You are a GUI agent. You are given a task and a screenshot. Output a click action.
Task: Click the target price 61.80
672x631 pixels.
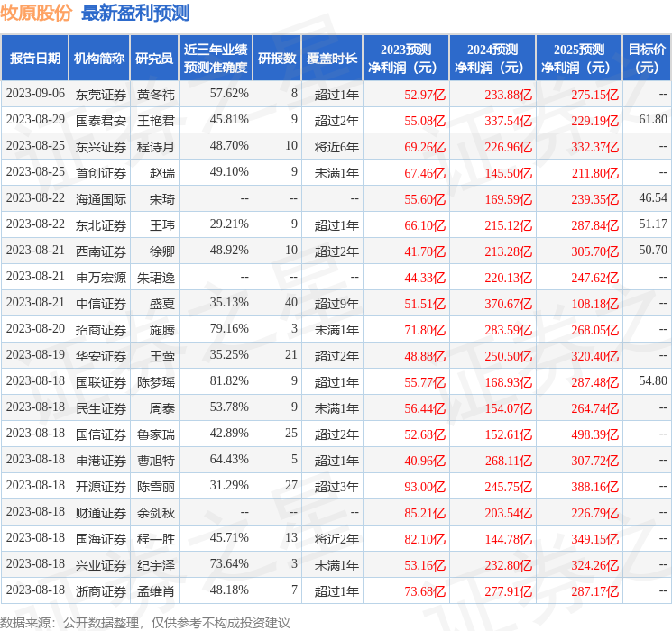click(x=653, y=119)
